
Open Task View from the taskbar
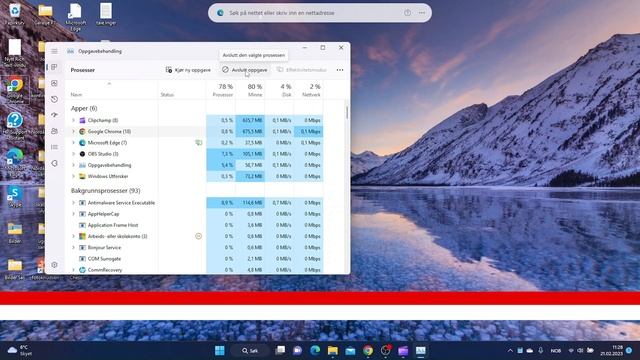280,351
